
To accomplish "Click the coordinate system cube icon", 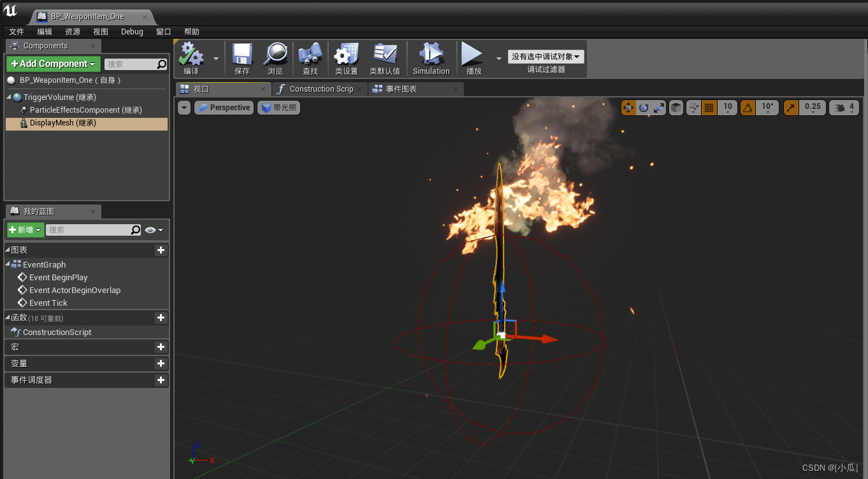I will [676, 108].
